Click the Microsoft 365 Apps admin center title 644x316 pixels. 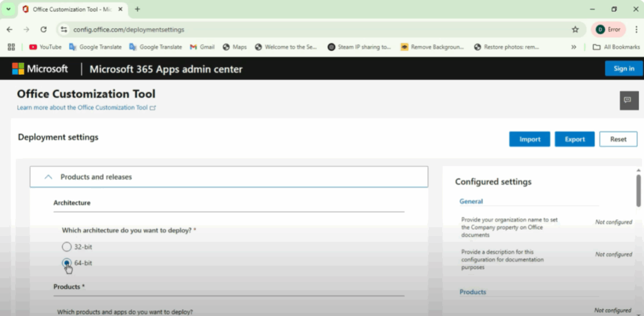(x=166, y=69)
